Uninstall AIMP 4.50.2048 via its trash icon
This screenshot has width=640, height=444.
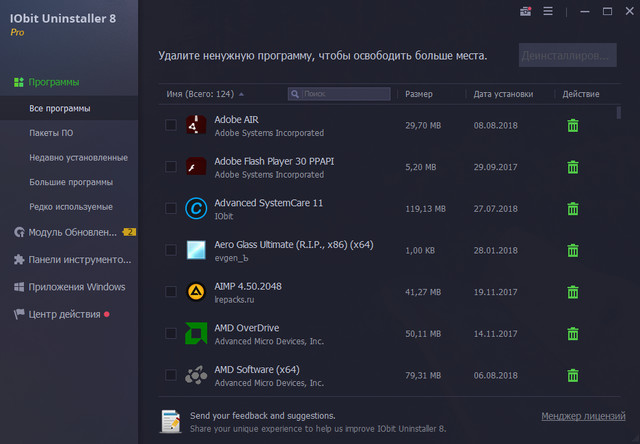(573, 292)
